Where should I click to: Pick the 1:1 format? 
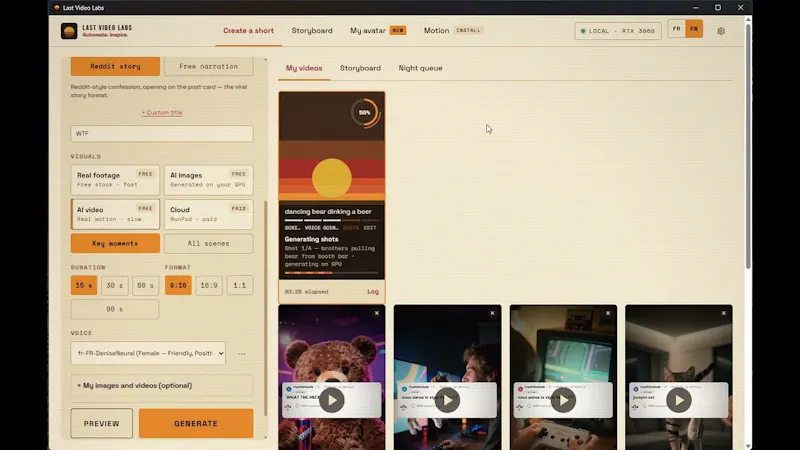tap(240, 285)
